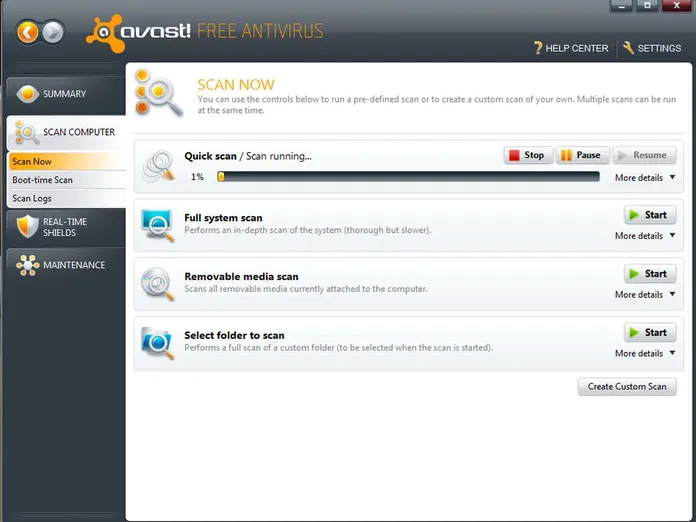Switch to the Summary tab
The height and width of the screenshot is (522, 696).
[64, 94]
